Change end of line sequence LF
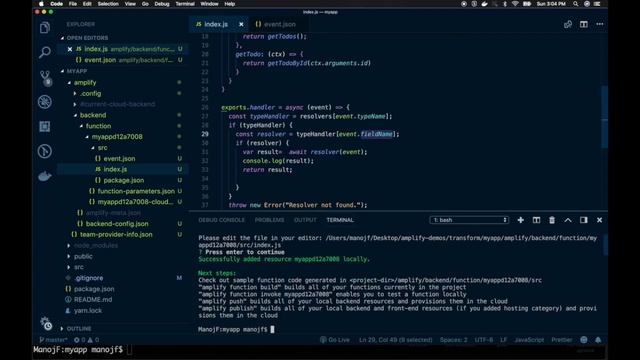The image size is (640, 360). [504, 340]
